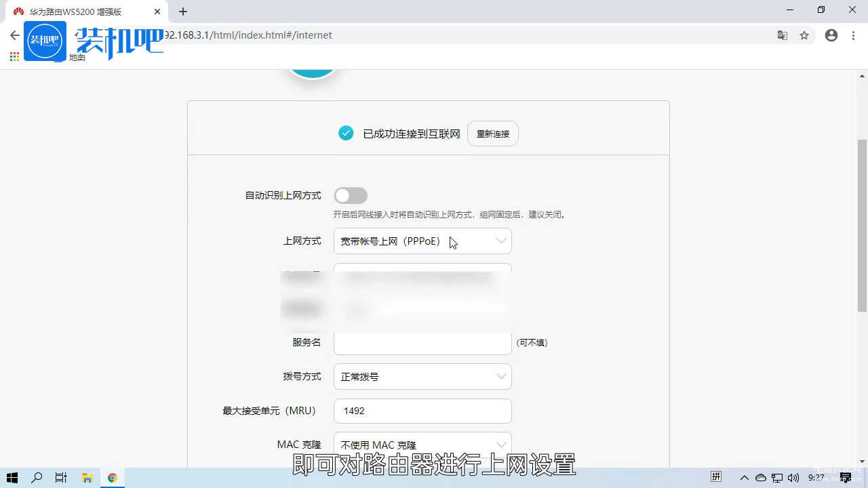The width and height of the screenshot is (868, 488).
Task: Click the blue connection success checkmark icon
Action: click(x=346, y=134)
